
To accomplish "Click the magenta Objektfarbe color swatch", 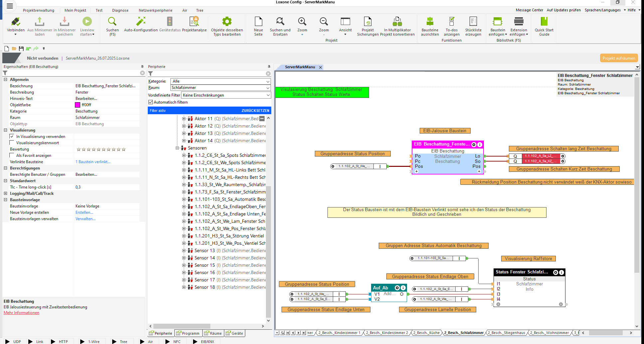I will (78, 105).
